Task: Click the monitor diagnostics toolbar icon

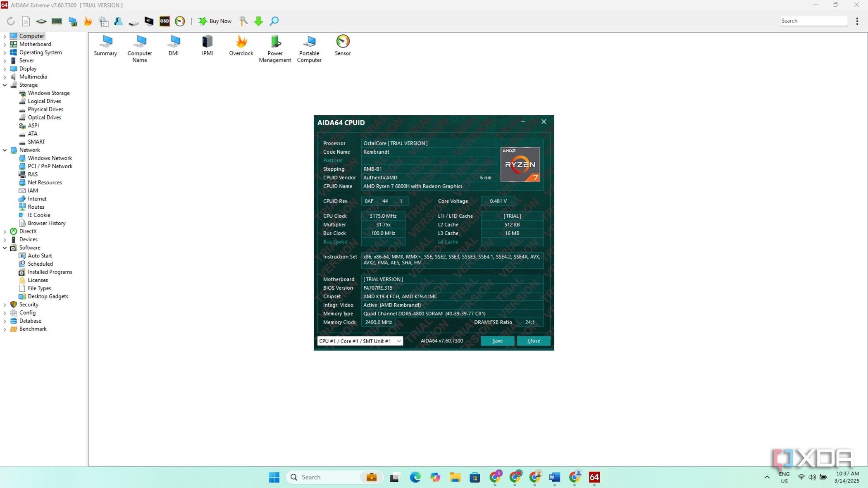Action: 149,21
